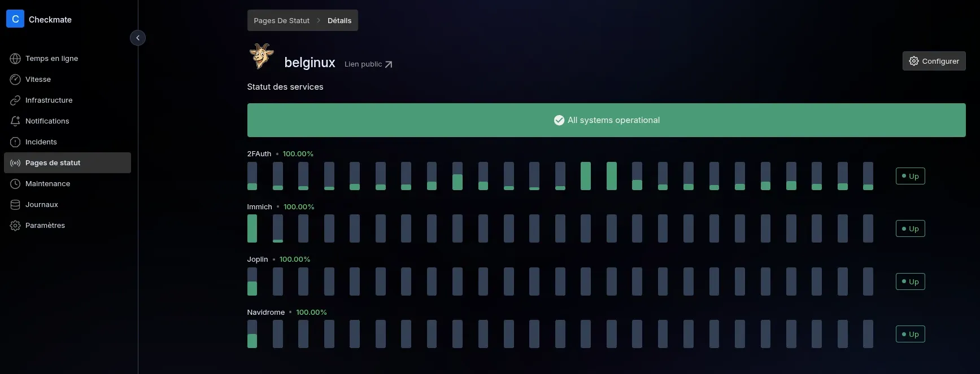980x374 pixels.
Task: Click the tallest 2FAuth response bar
Action: (x=586, y=176)
